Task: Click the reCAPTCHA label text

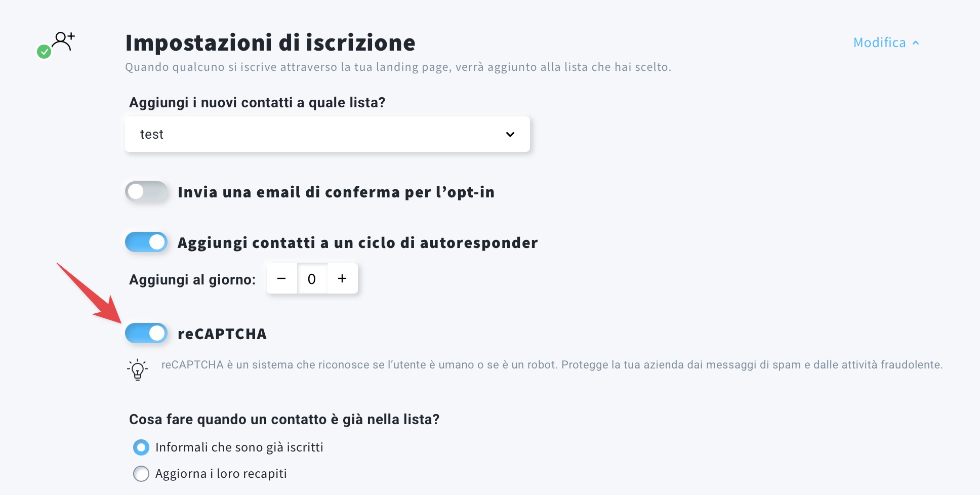Action: click(222, 334)
